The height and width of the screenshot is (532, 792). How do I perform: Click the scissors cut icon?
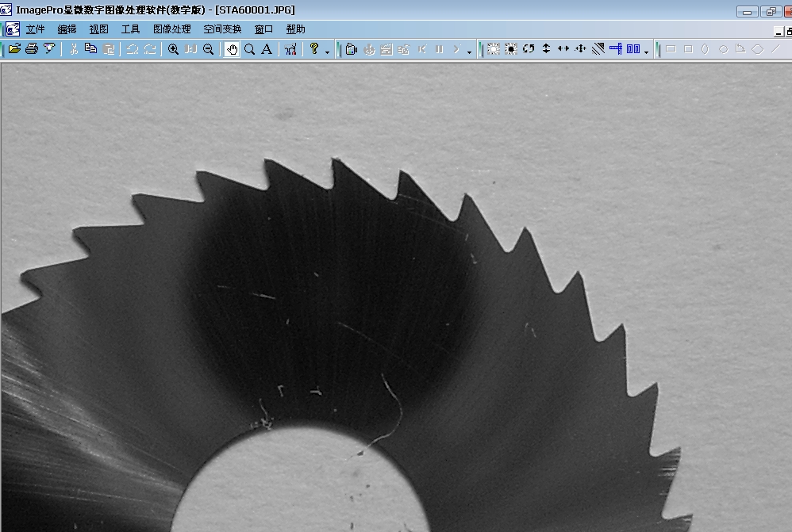point(74,49)
